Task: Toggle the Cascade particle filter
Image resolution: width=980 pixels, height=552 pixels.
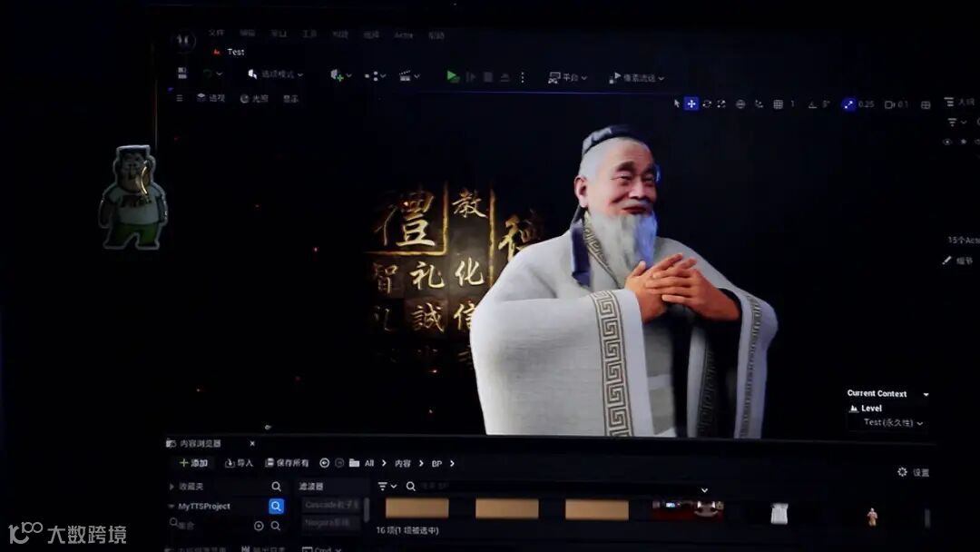Action: pyautogui.click(x=332, y=505)
